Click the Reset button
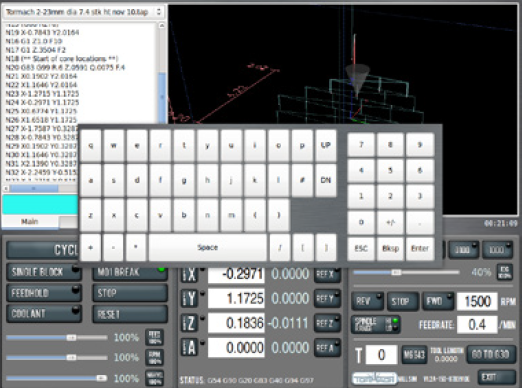This screenshot has height=388, width=522. coord(130,314)
